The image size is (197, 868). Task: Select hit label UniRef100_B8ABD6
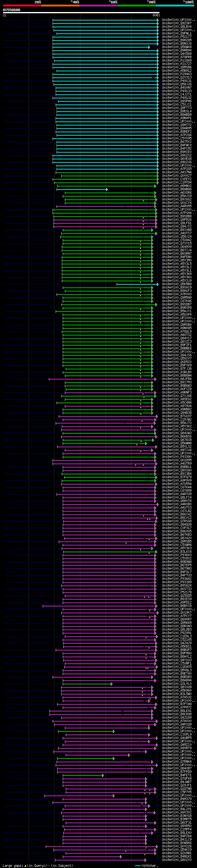[x=177, y=190]
